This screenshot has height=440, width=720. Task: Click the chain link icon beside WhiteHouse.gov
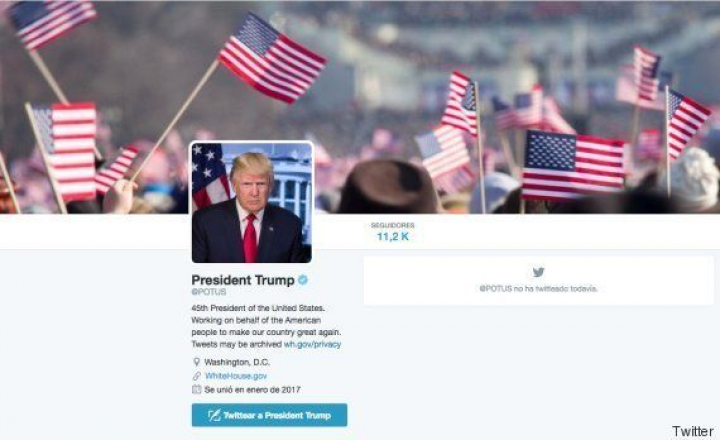[x=197, y=376]
